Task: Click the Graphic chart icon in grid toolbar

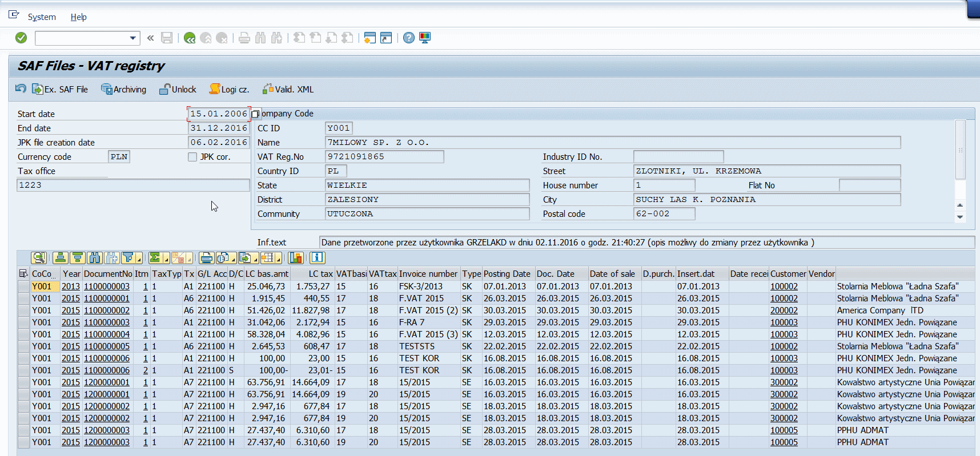Action: 296,258
